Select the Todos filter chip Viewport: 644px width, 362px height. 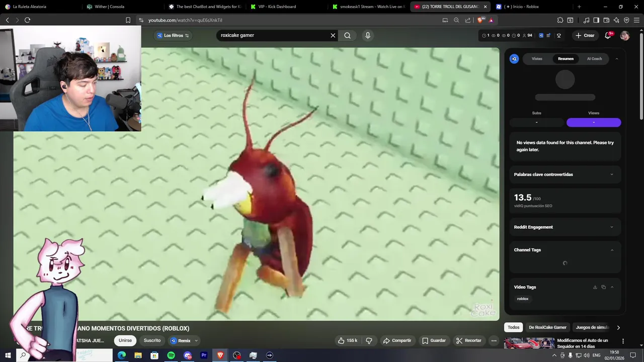click(513, 327)
